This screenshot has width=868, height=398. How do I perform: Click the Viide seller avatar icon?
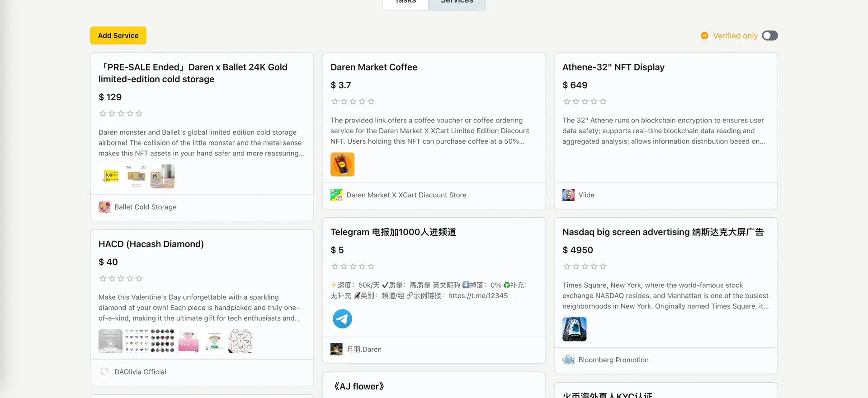[x=568, y=195]
